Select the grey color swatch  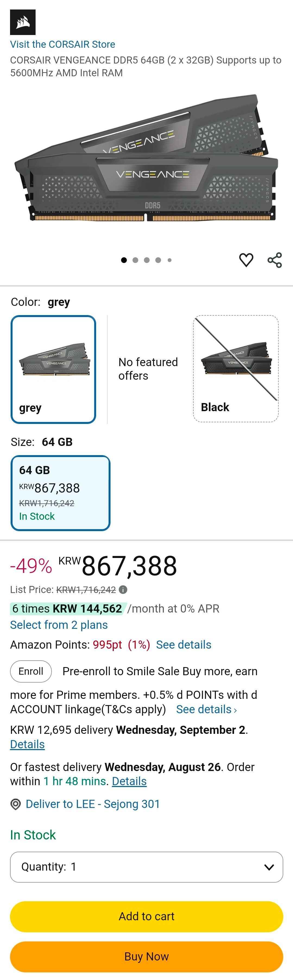click(x=53, y=369)
